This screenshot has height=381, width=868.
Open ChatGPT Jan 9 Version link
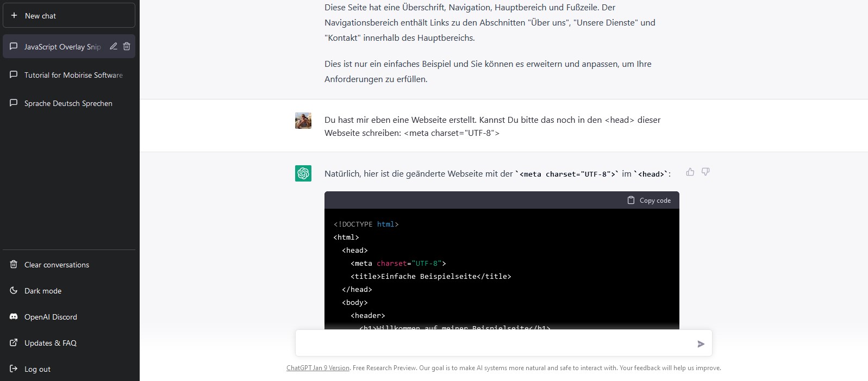coord(318,368)
